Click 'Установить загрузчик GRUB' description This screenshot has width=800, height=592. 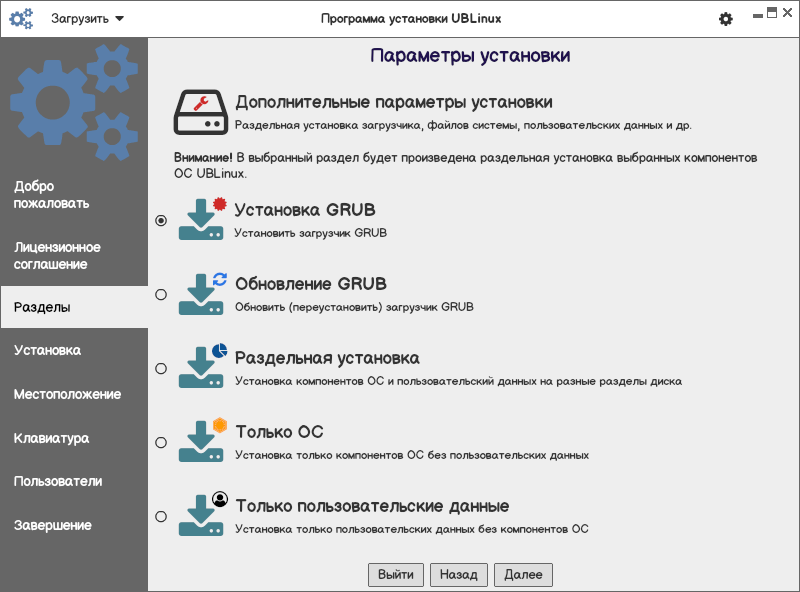(310, 233)
